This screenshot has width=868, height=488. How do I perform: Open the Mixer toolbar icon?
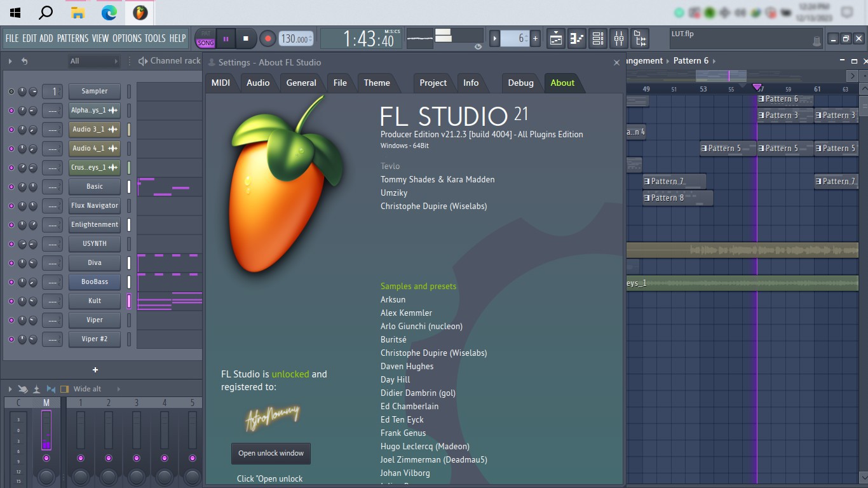tap(619, 39)
